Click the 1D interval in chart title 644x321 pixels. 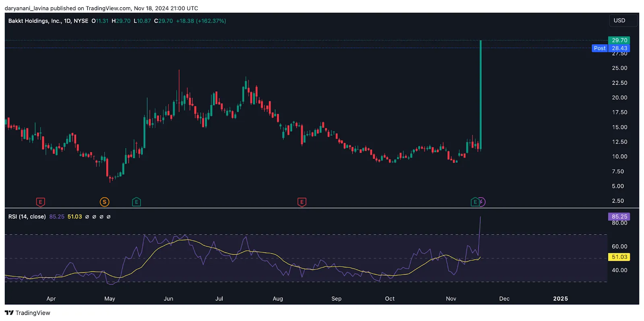tap(67, 21)
